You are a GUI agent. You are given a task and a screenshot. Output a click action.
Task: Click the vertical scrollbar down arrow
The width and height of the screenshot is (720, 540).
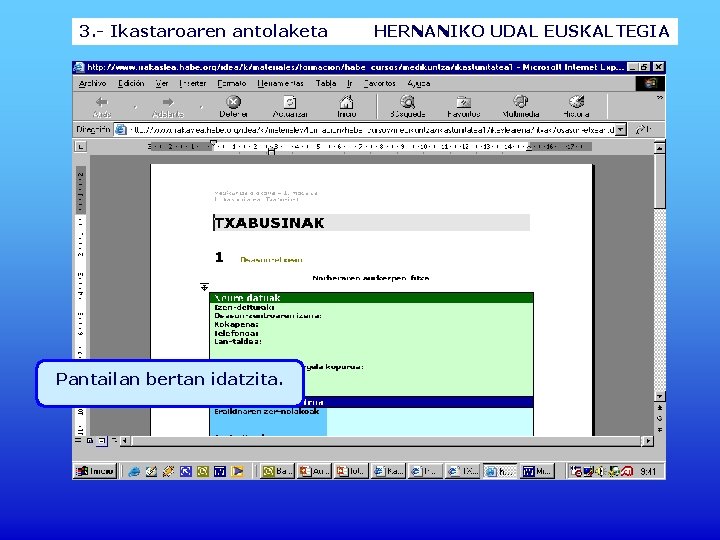(x=659, y=396)
